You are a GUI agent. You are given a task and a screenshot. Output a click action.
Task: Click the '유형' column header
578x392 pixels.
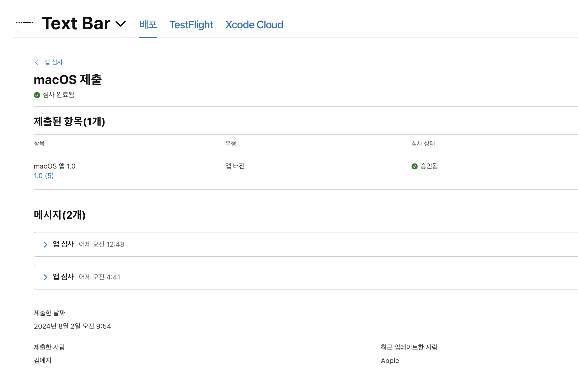(231, 143)
